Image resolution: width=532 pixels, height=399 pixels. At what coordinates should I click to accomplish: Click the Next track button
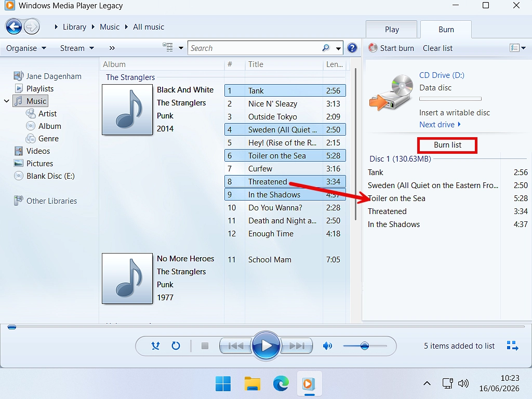(x=297, y=345)
